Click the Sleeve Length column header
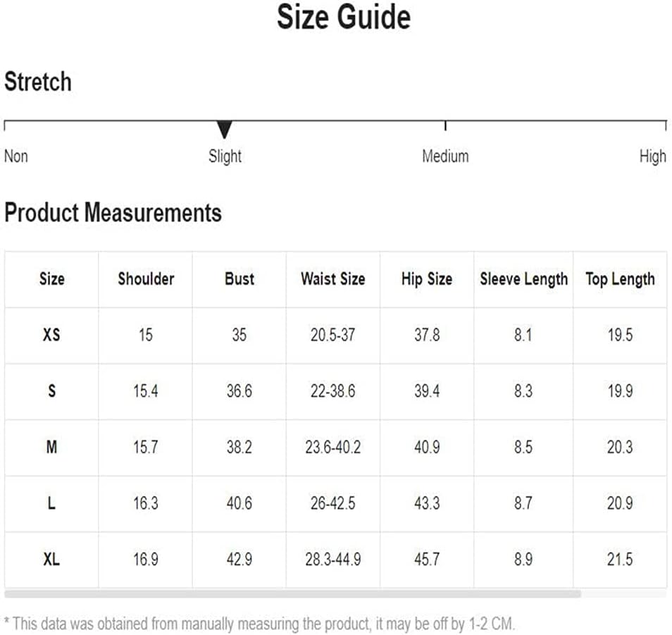Viewport: 672px width, 635px height. (x=523, y=279)
